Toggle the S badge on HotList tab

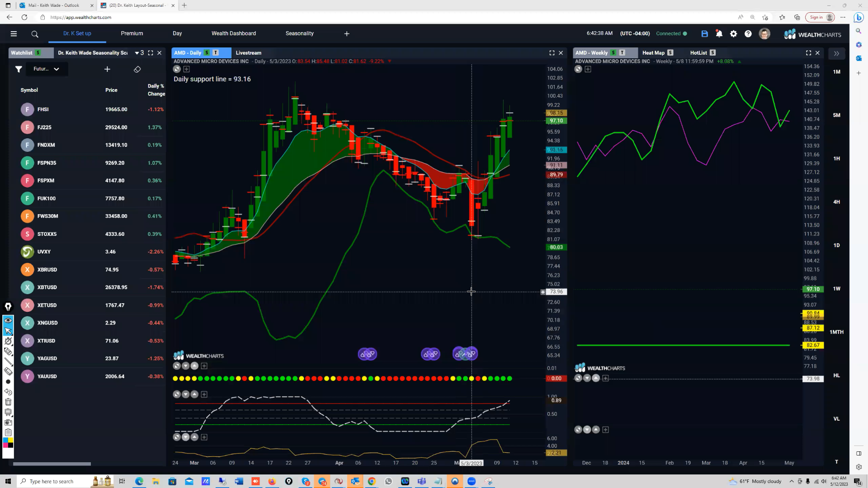pyautogui.click(x=712, y=53)
